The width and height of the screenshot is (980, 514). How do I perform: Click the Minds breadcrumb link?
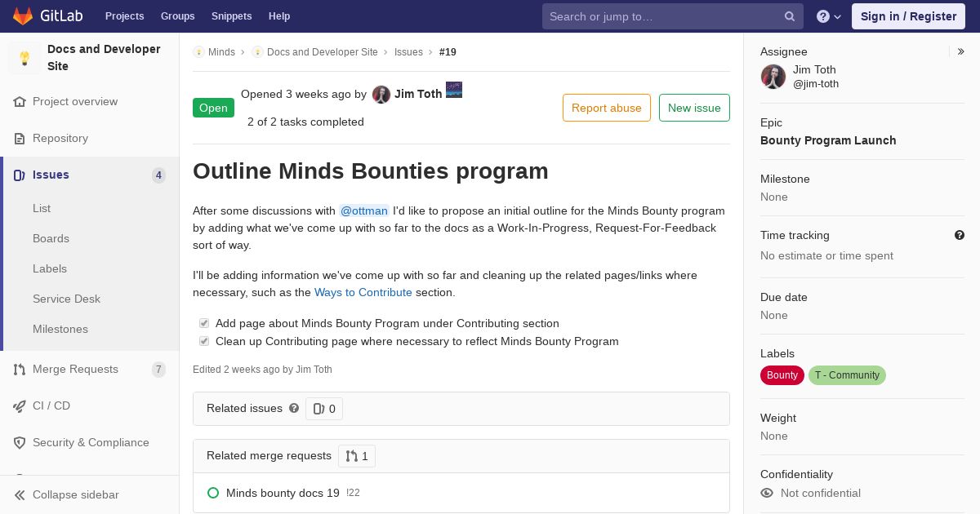221,52
